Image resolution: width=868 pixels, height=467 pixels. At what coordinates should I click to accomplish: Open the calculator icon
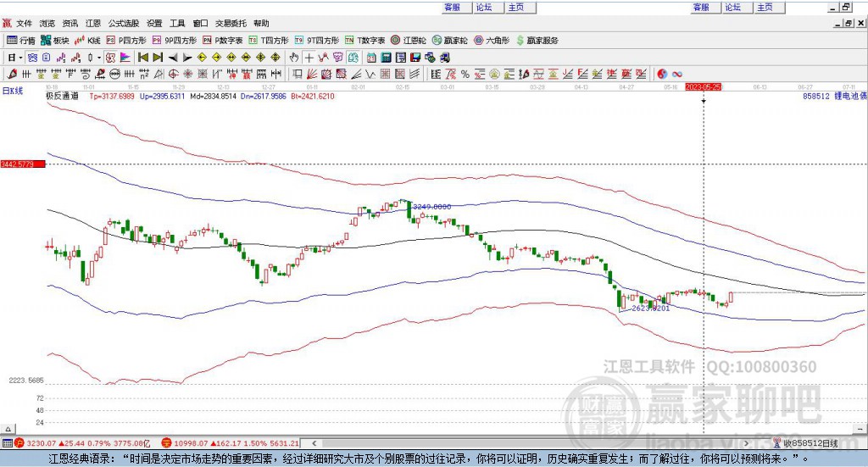(386, 58)
